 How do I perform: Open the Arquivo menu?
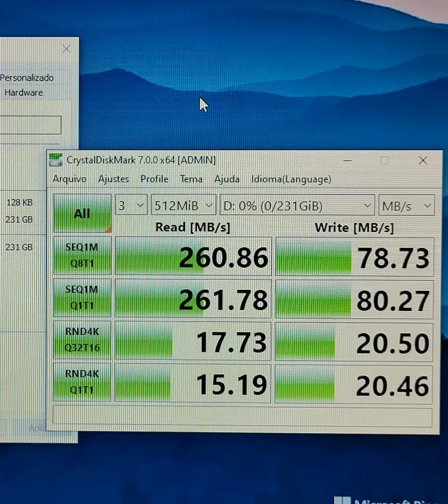(x=70, y=179)
